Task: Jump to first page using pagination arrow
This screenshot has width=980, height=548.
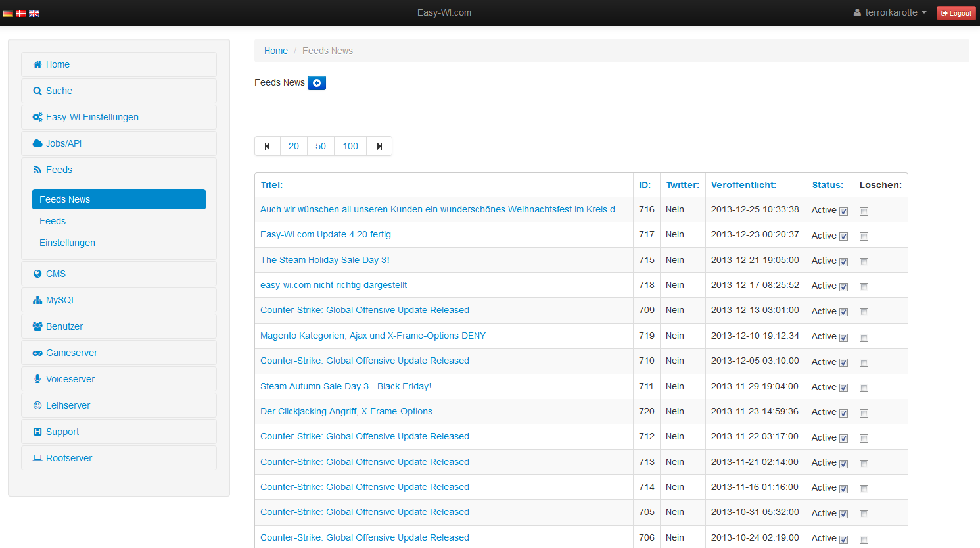Action: (x=267, y=146)
